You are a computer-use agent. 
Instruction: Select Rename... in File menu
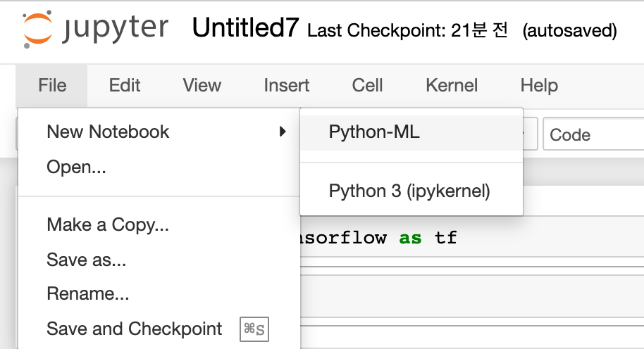tap(159, 293)
